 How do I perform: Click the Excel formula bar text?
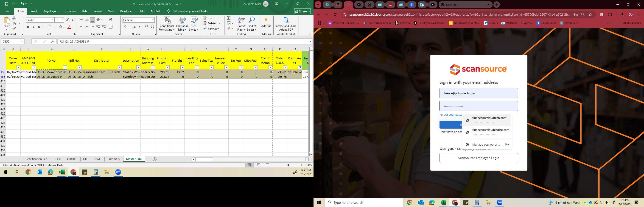tap(75, 42)
